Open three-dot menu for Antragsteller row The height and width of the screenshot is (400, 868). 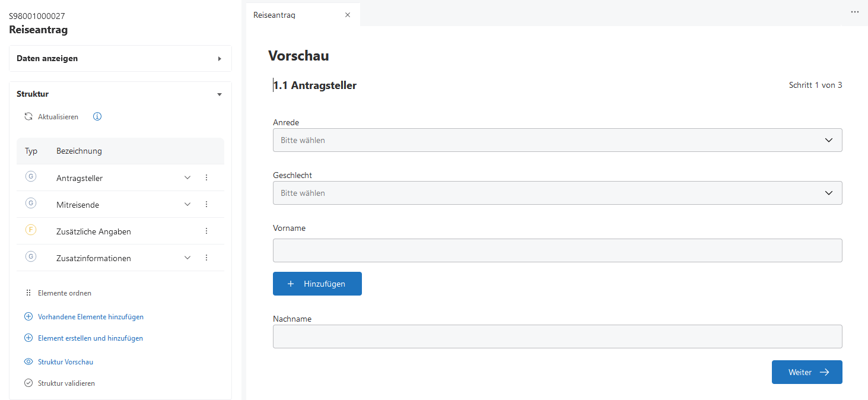click(206, 177)
